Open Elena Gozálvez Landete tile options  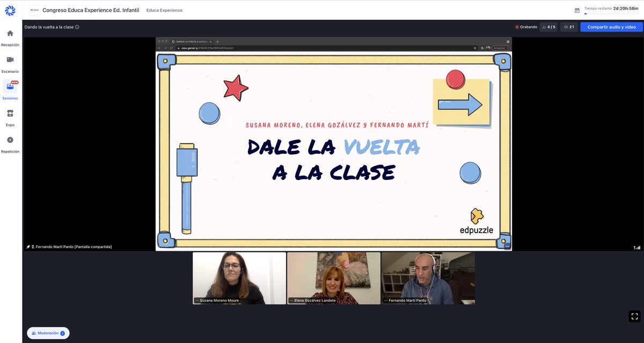tap(291, 301)
